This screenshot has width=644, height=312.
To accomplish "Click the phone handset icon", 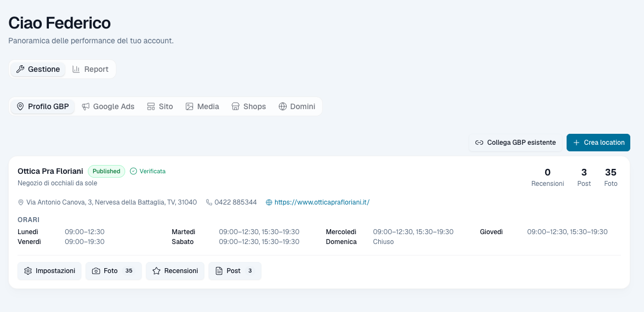I will pyautogui.click(x=209, y=202).
